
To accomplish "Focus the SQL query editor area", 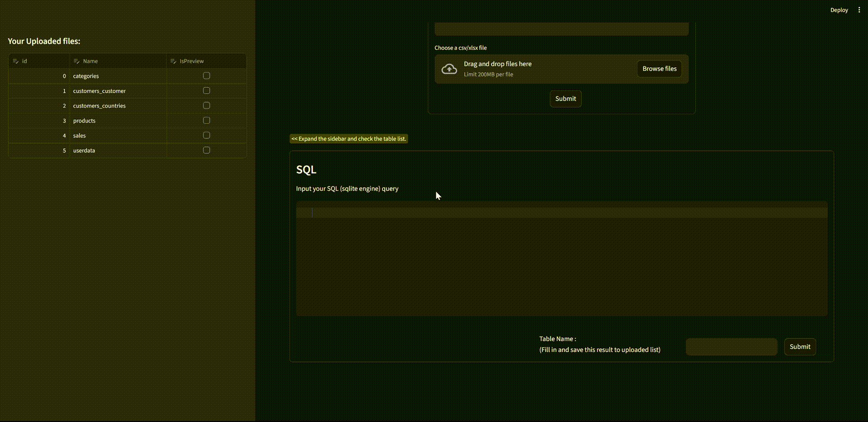I will click(x=561, y=258).
